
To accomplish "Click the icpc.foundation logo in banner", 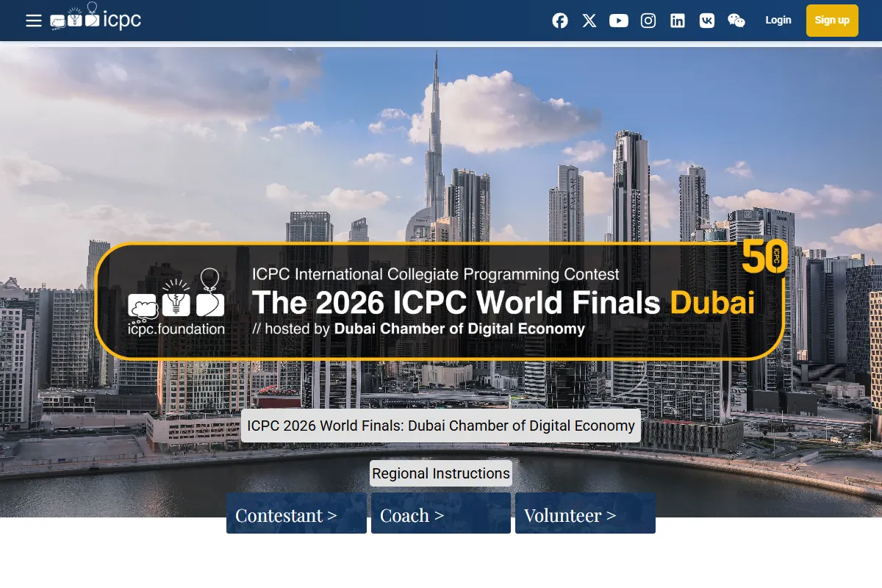I will (176, 302).
